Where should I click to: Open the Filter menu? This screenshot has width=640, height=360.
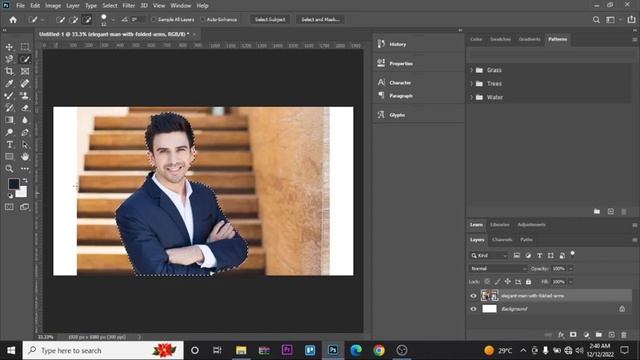click(129, 6)
